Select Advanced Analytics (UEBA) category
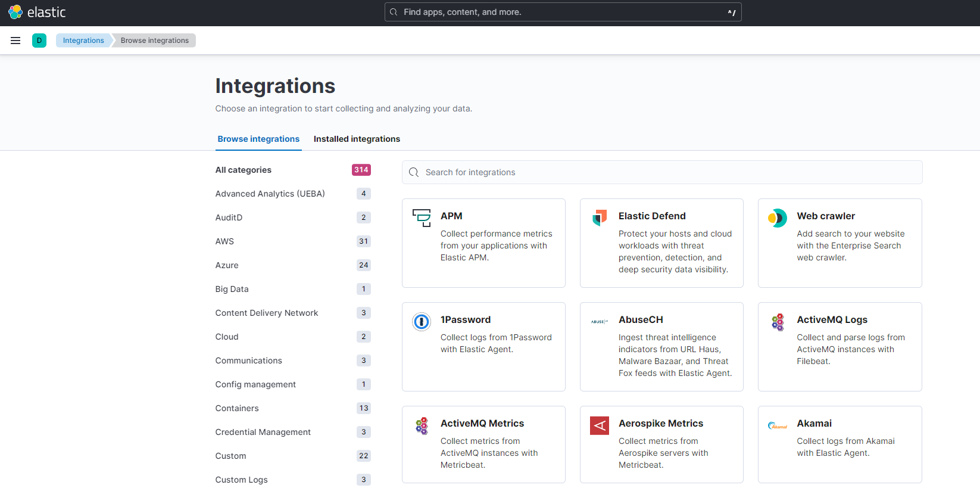Viewport: 980px width, 491px height. [x=270, y=194]
